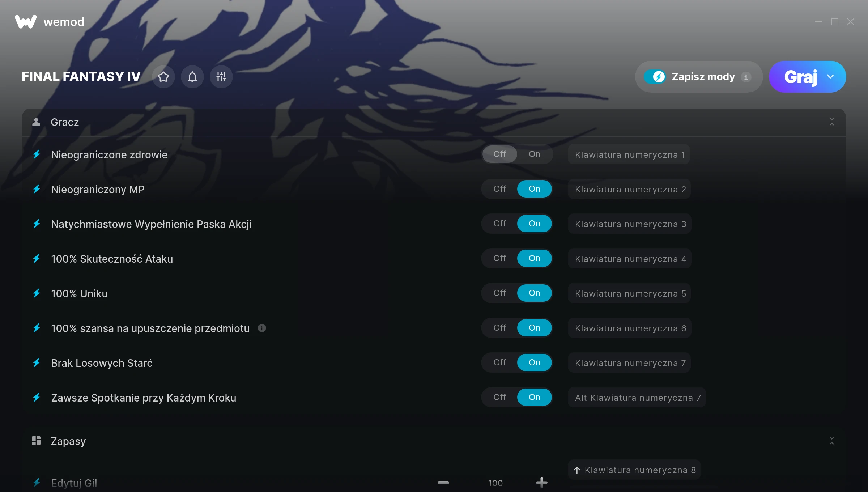This screenshot has height=492, width=868.
Task: Turn off Nieograniczony MP
Action: (500, 189)
